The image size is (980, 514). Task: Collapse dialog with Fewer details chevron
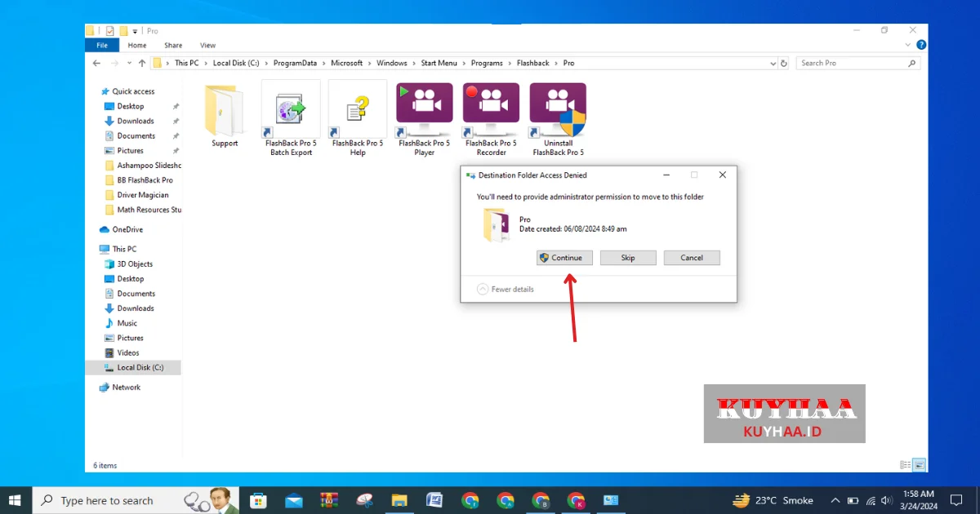483,289
